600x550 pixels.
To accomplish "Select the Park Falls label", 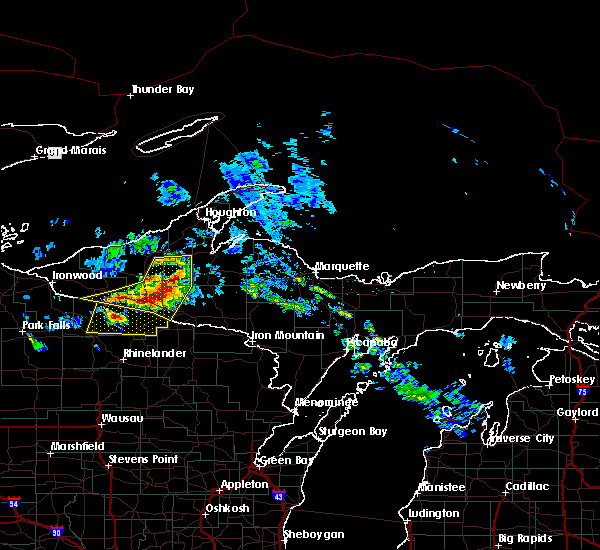I will click(46, 325).
